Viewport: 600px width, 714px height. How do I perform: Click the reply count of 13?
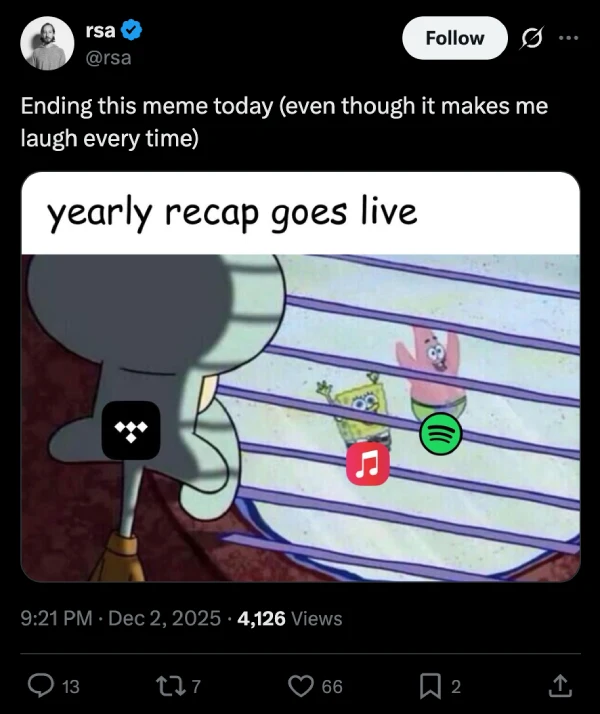(71, 687)
